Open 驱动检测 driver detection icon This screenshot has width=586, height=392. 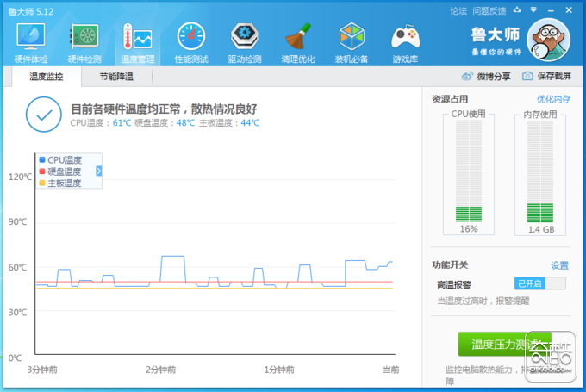245,37
